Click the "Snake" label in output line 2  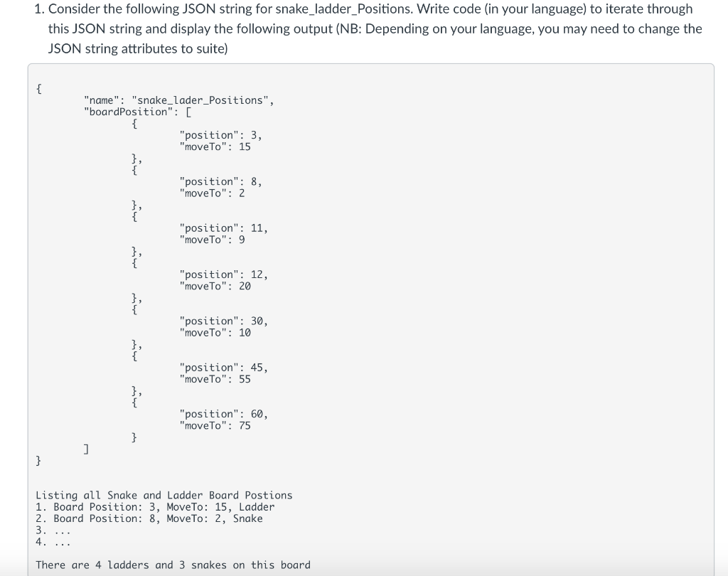[249, 518]
